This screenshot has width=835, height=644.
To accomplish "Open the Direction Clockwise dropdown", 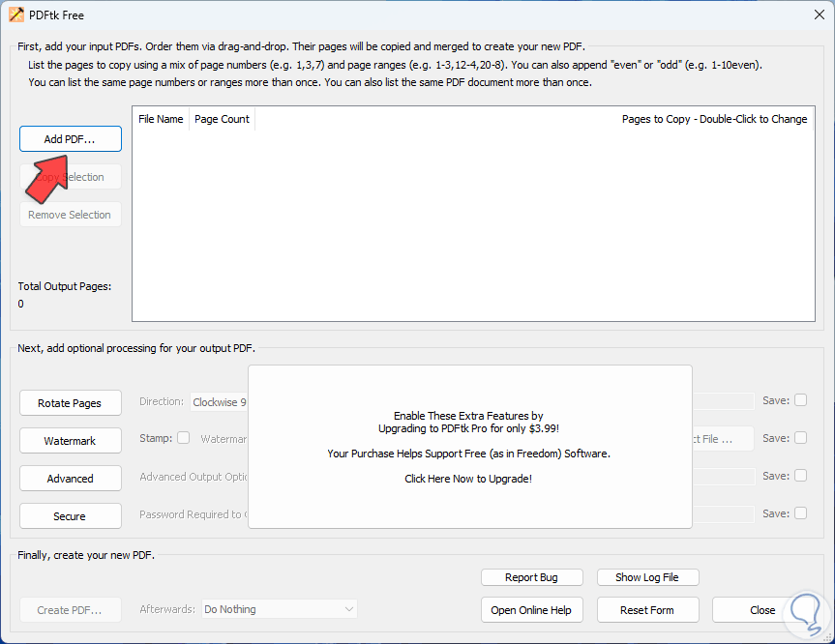I will click(x=220, y=402).
